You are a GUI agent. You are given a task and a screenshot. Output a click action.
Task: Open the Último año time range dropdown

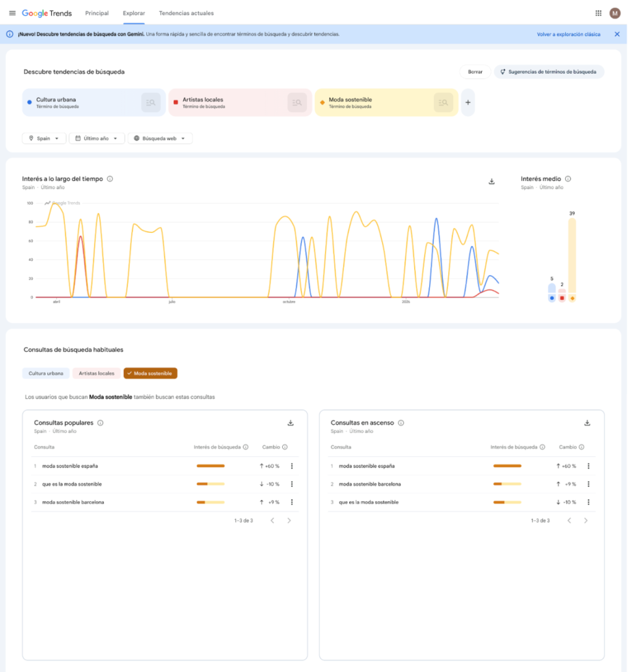(x=96, y=138)
